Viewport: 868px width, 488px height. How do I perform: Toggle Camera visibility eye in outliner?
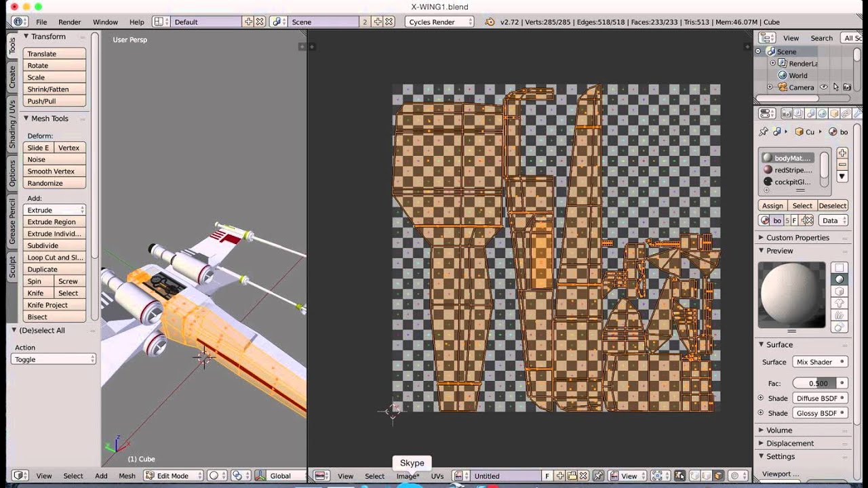(x=824, y=87)
